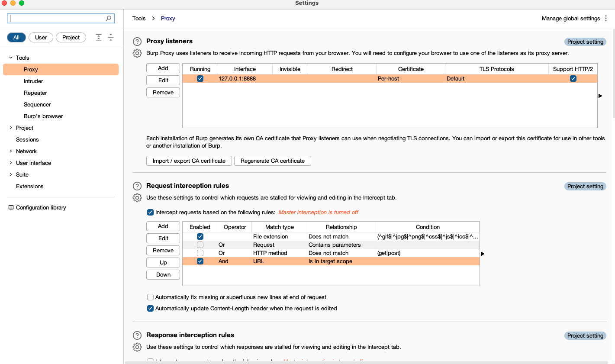Expand the Project tree section
Viewport: 615px width, 364px height.
(11, 128)
